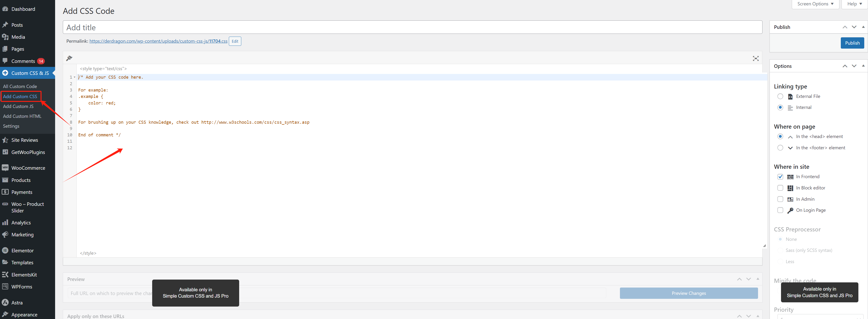Open the WooCommerce sidebar icon
The image size is (868, 319).
[5, 168]
